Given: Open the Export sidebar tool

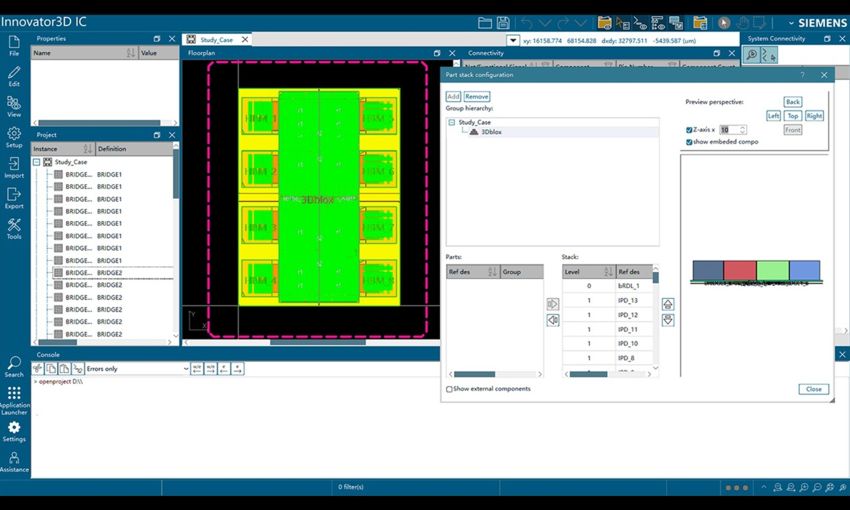Looking at the screenshot, I should (14, 198).
